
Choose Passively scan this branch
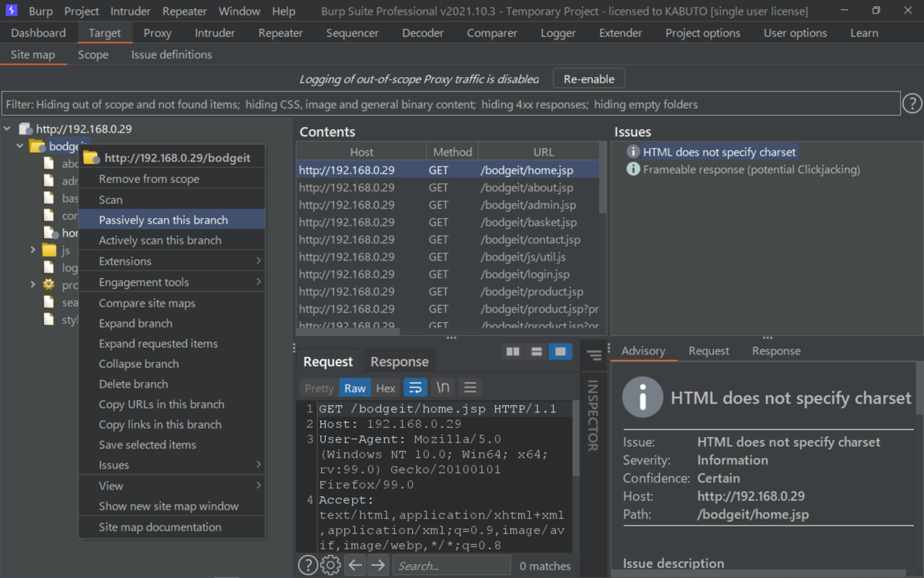(172, 220)
